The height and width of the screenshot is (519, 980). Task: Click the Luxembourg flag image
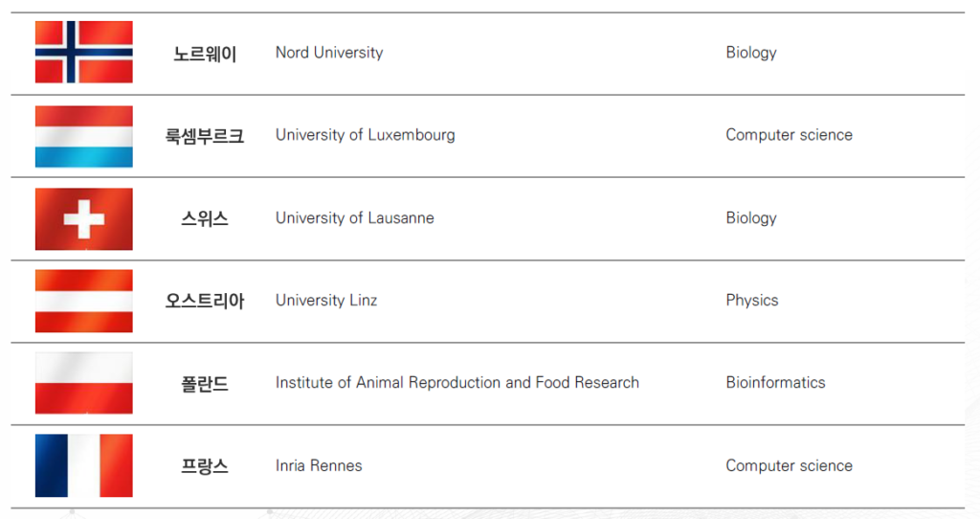tap(84, 136)
